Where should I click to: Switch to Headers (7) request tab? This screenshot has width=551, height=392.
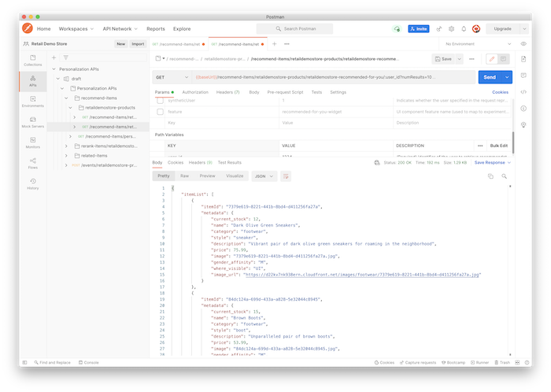click(x=227, y=92)
